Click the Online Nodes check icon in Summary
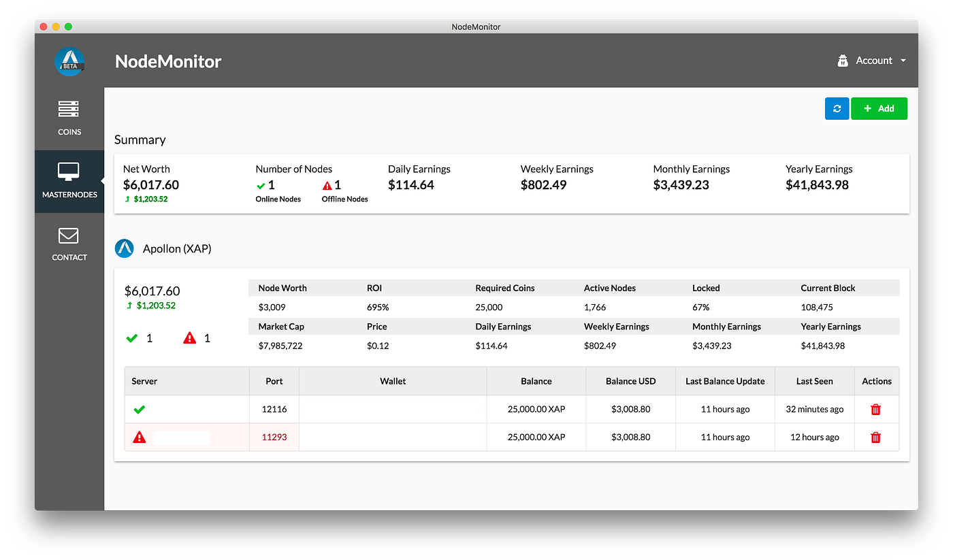This screenshot has height=560, width=953. point(261,185)
